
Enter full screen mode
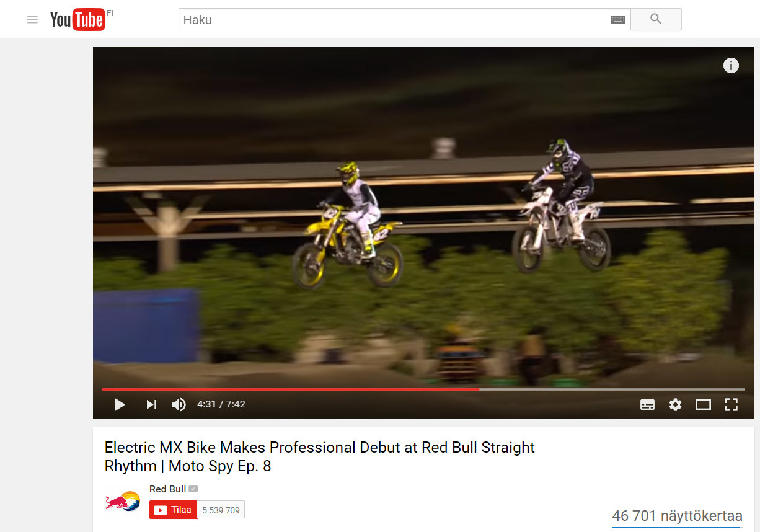click(731, 404)
